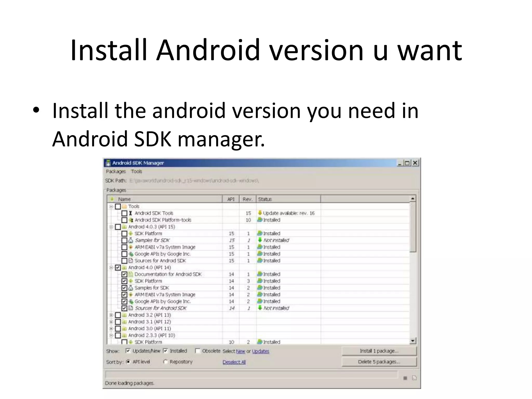Viewport: 532px width, 399px height.
Task: Select the API level sort radio button
Action: pos(128,362)
